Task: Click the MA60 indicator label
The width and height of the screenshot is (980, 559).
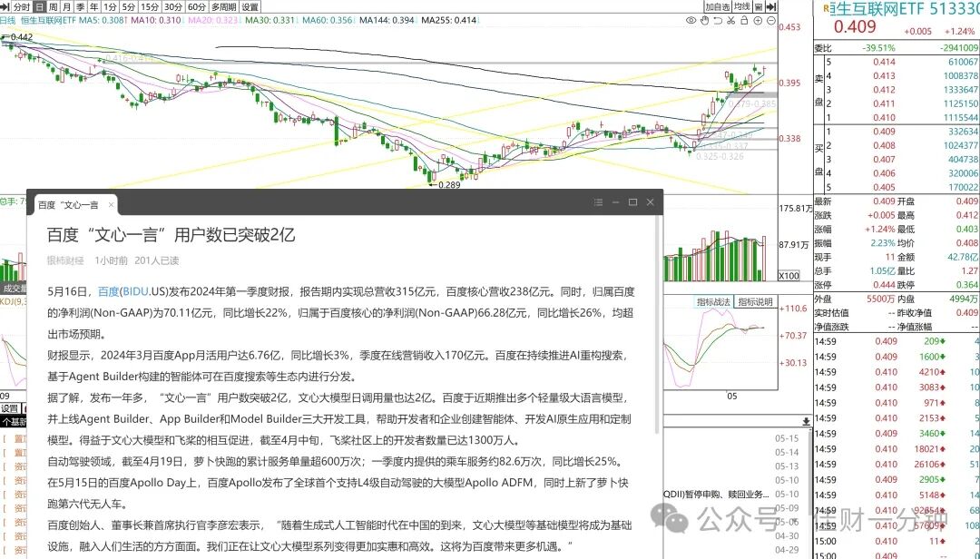Action: 328,21
